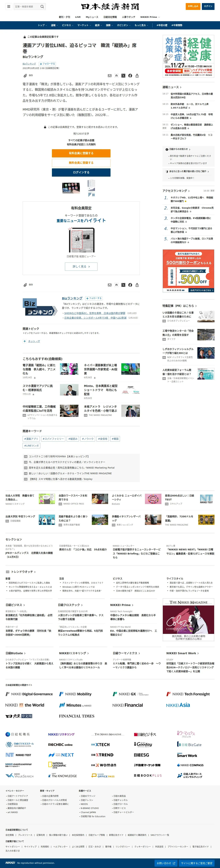The width and height of the screenshot is (220, 868).
Task: Click the LINE 500円割引クーポン banner
Action: click(x=188, y=271)
